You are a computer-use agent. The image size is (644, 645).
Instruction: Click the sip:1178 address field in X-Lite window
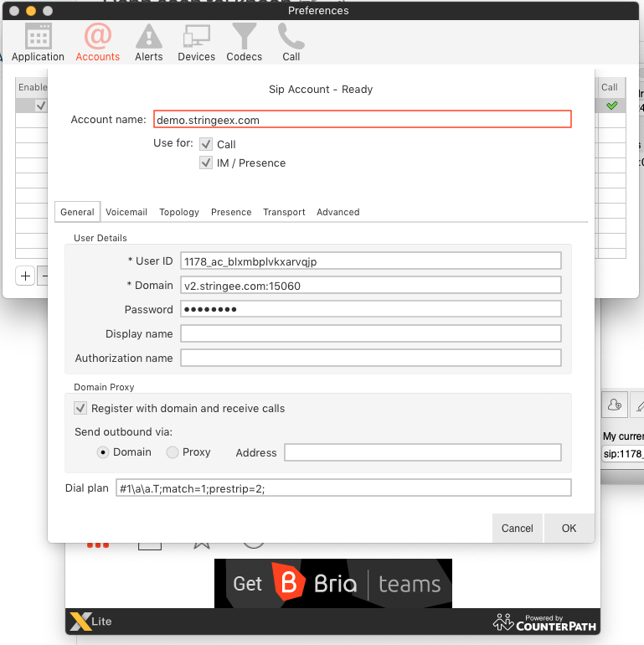point(623,454)
